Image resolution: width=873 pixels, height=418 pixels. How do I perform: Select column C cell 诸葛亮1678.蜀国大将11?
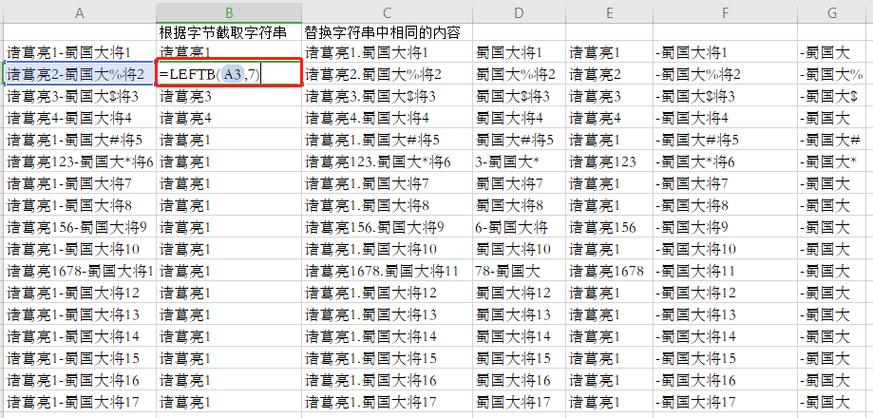click(x=388, y=271)
